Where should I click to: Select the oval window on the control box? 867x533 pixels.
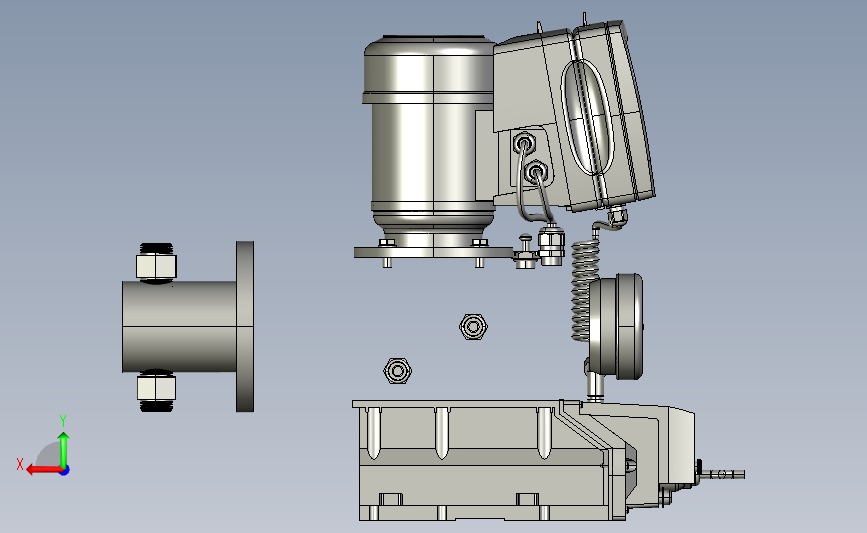588,117
